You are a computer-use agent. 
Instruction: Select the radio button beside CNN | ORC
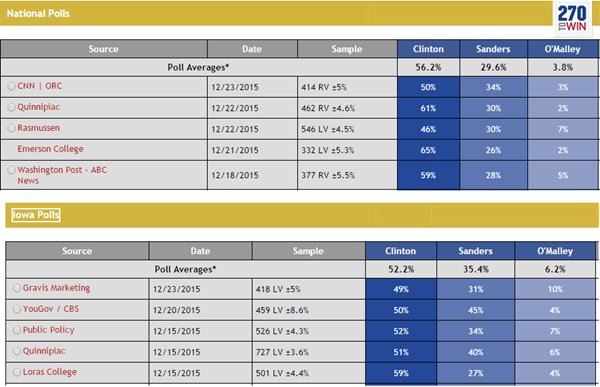pyautogui.click(x=11, y=86)
